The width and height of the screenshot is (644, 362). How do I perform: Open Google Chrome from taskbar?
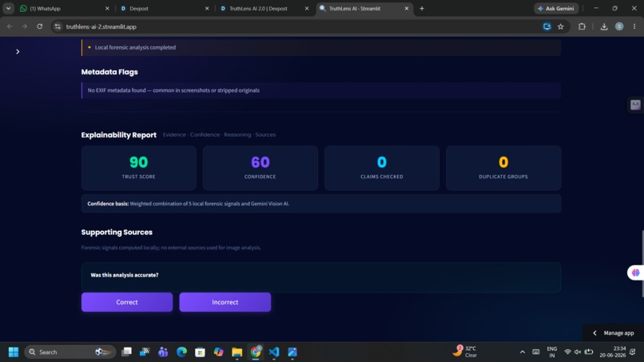pyautogui.click(x=256, y=352)
